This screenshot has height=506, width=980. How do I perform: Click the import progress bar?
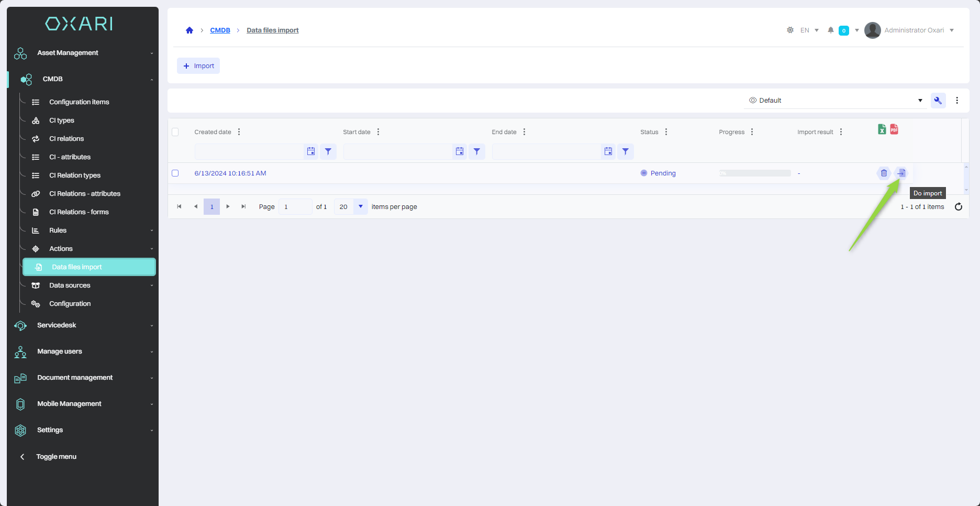pos(754,173)
